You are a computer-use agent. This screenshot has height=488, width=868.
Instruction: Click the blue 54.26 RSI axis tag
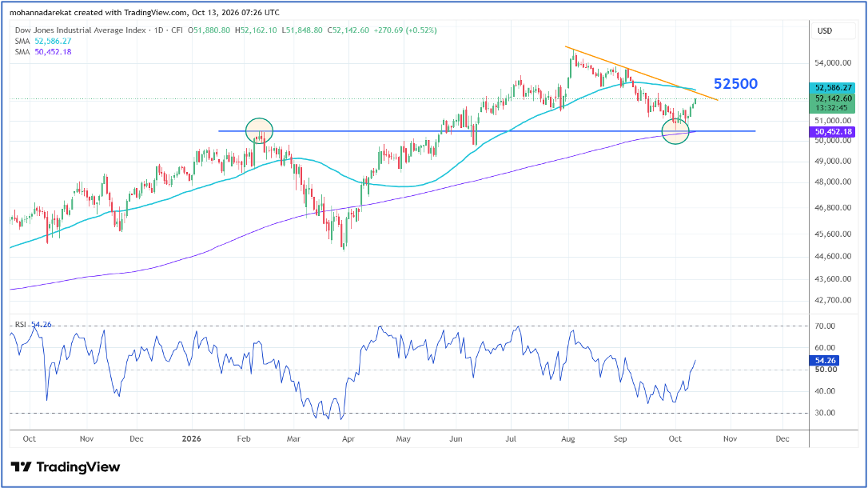click(826, 361)
